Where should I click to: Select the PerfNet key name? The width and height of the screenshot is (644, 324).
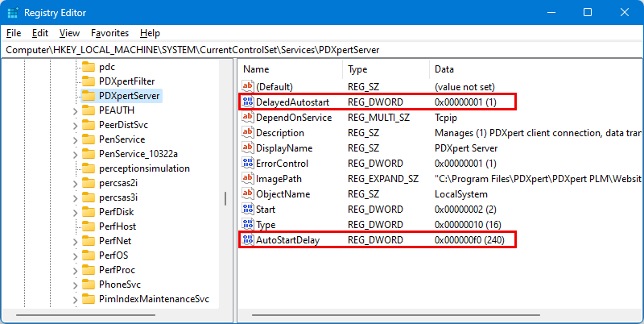[114, 241]
